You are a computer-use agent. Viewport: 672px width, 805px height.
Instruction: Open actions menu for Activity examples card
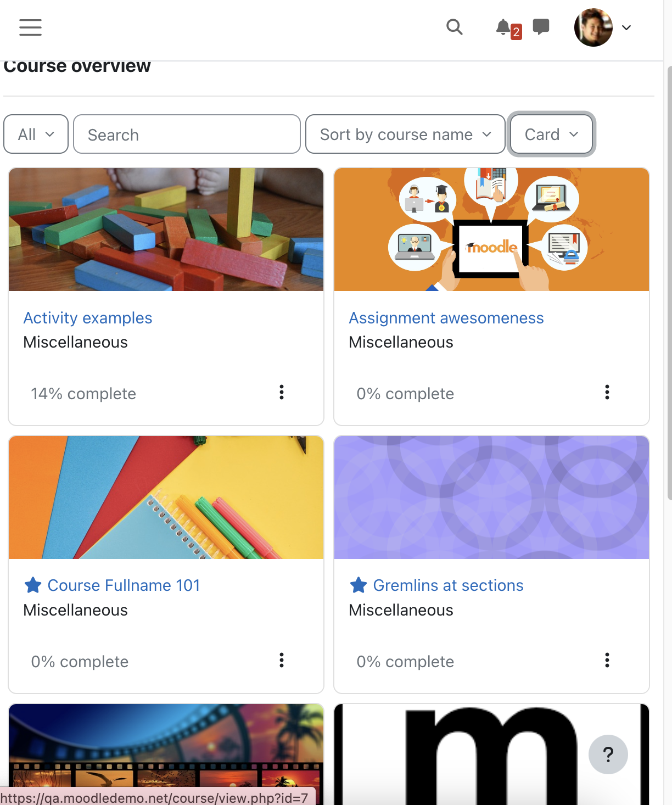(282, 392)
